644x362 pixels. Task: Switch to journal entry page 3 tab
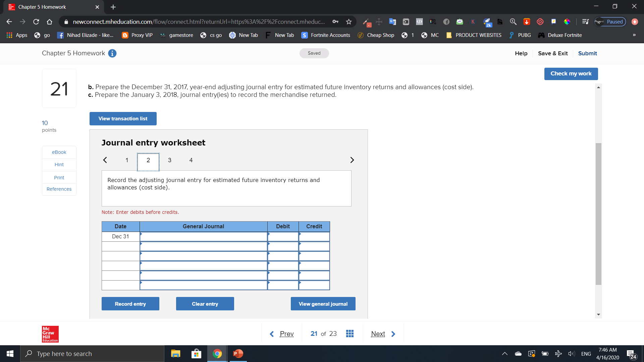[x=170, y=160]
